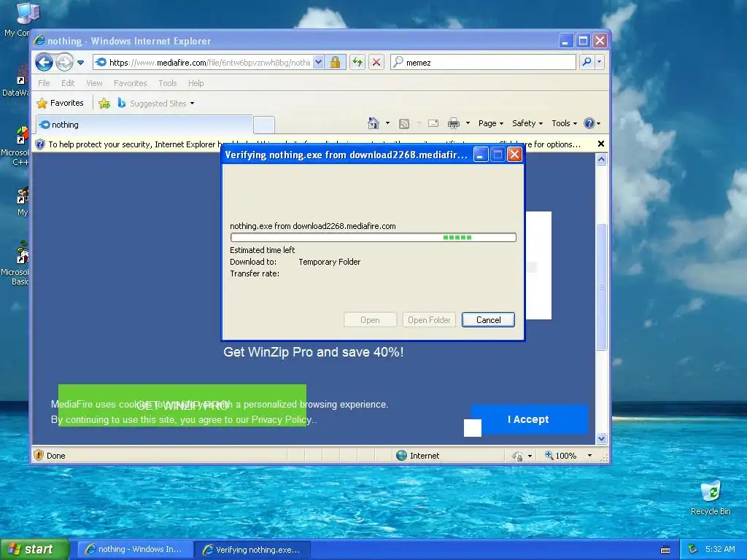
Task: Click the 100% zoom level button
Action: coord(561,456)
